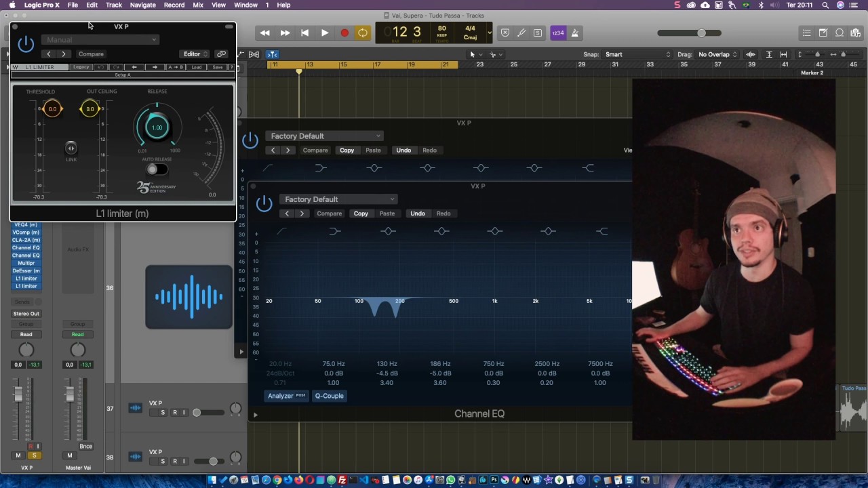
Task: Click the Waveform zoom icon
Action: (751, 54)
